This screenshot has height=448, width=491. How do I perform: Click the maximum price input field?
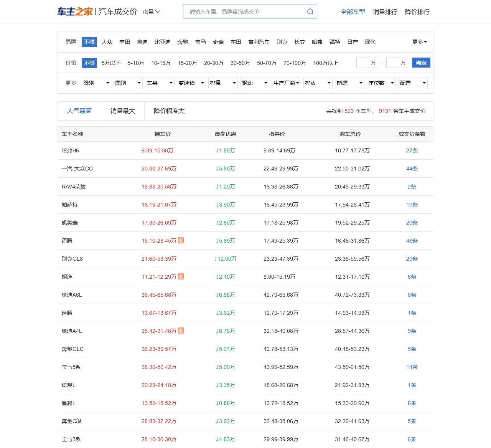[397, 63]
